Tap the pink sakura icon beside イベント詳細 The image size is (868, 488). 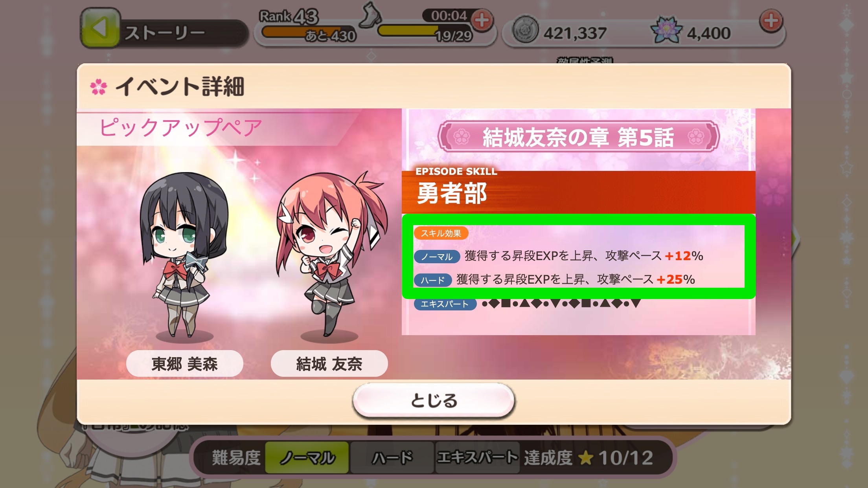coord(98,87)
